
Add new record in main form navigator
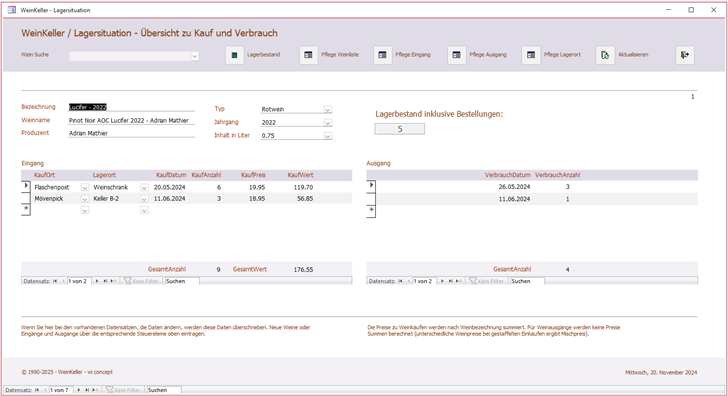[95, 390]
